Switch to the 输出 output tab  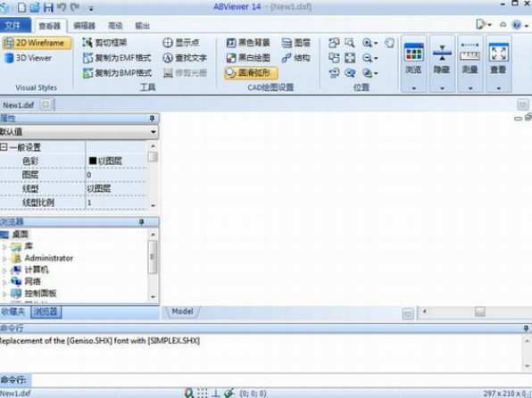(x=142, y=26)
